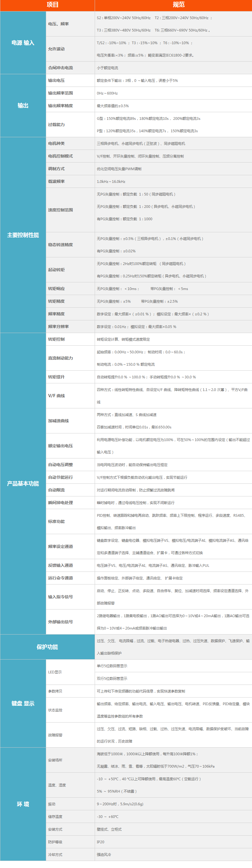Select the 外部输出信号 row label
The width and height of the screenshot is (252, 868).
[x=60, y=622]
